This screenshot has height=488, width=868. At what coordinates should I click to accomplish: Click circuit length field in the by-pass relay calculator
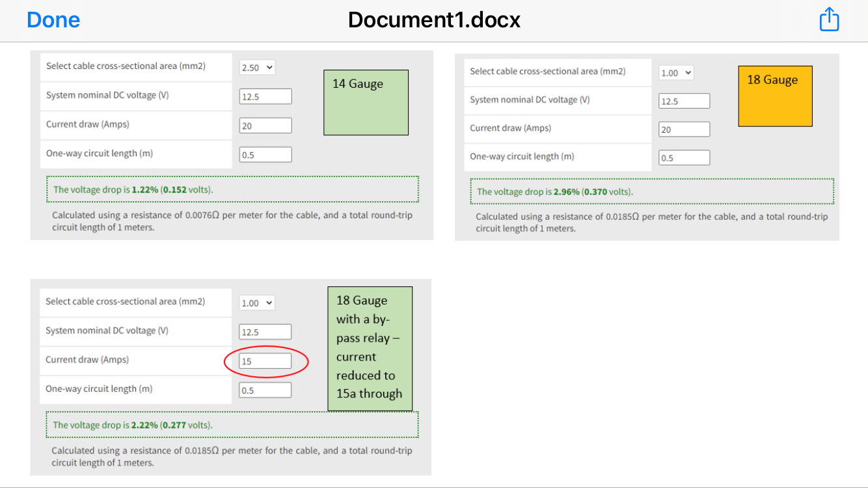[x=265, y=390]
